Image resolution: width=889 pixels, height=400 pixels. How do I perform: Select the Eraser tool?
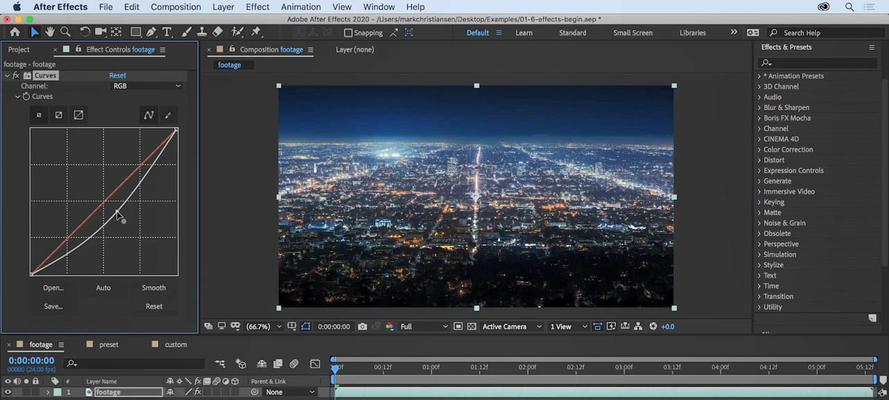pos(218,32)
